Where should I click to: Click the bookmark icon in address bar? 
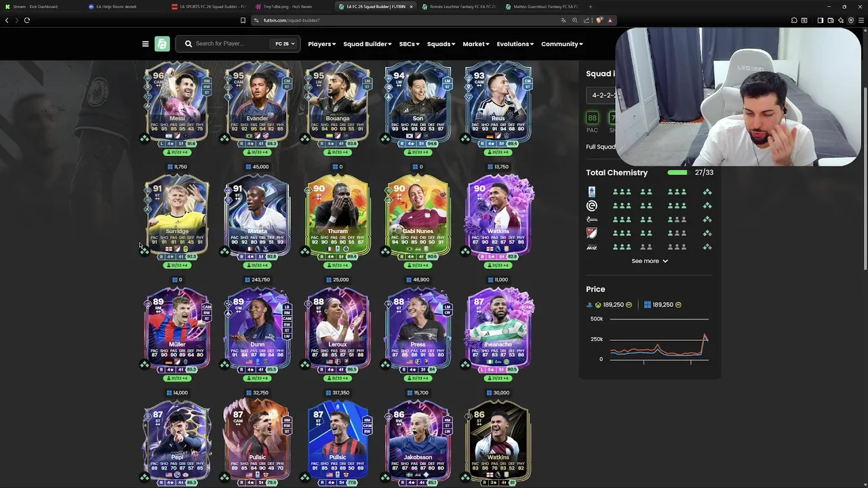point(243,20)
